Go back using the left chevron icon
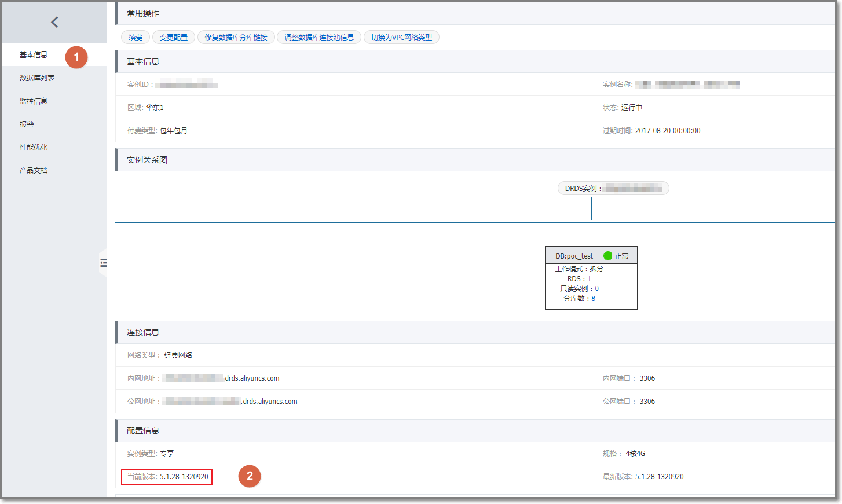Viewport: 842px width, 504px height. (x=54, y=22)
